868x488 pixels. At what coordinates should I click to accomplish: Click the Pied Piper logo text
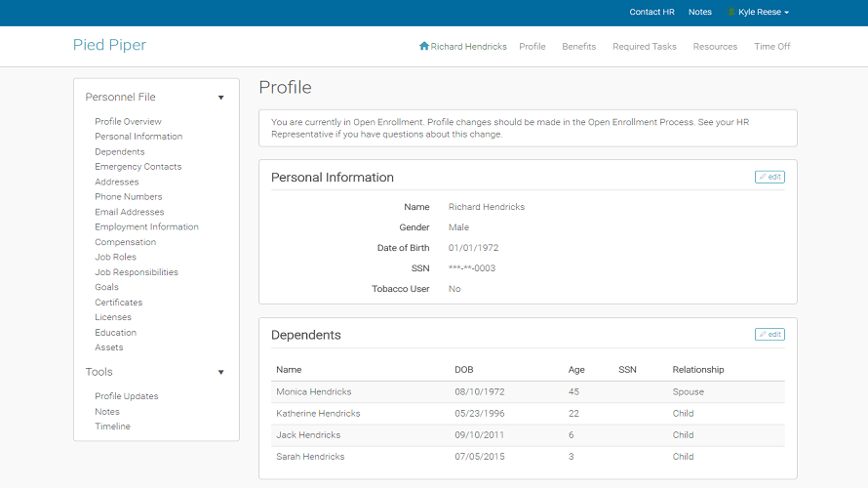(109, 45)
